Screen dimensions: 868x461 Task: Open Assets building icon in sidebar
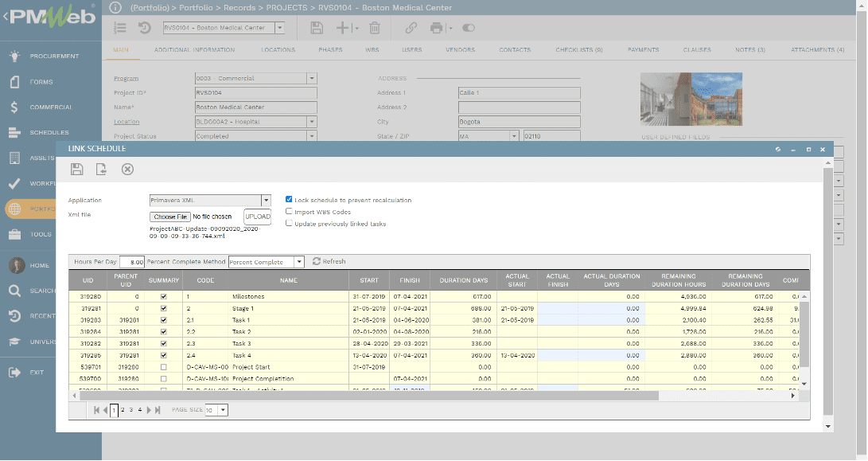click(14, 158)
